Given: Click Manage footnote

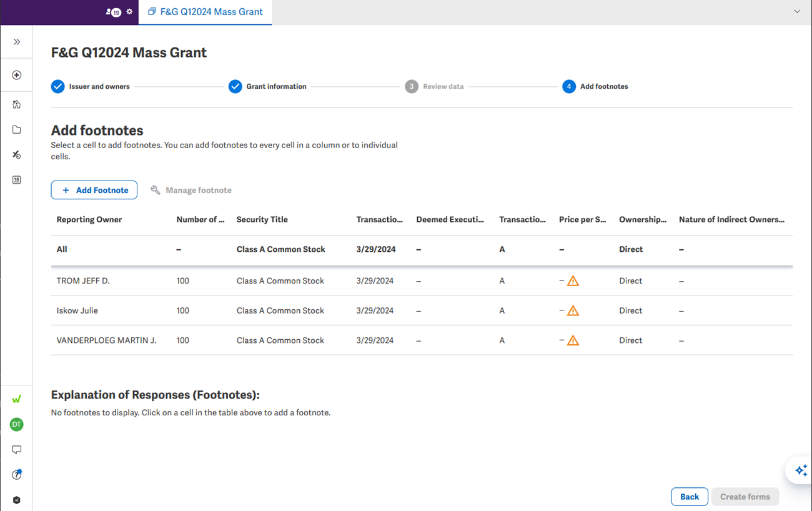Looking at the screenshot, I should pyautogui.click(x=191, y=190).
